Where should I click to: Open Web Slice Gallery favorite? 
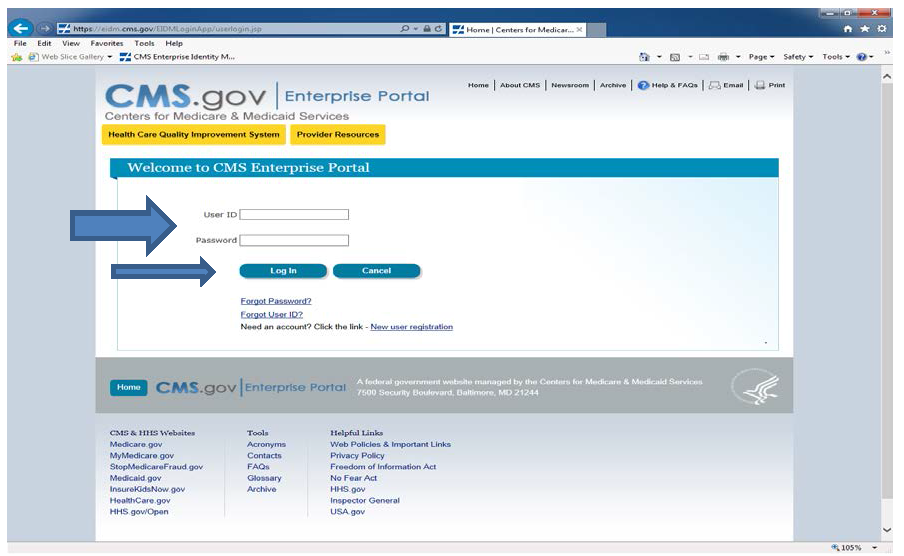pos(67,57)
